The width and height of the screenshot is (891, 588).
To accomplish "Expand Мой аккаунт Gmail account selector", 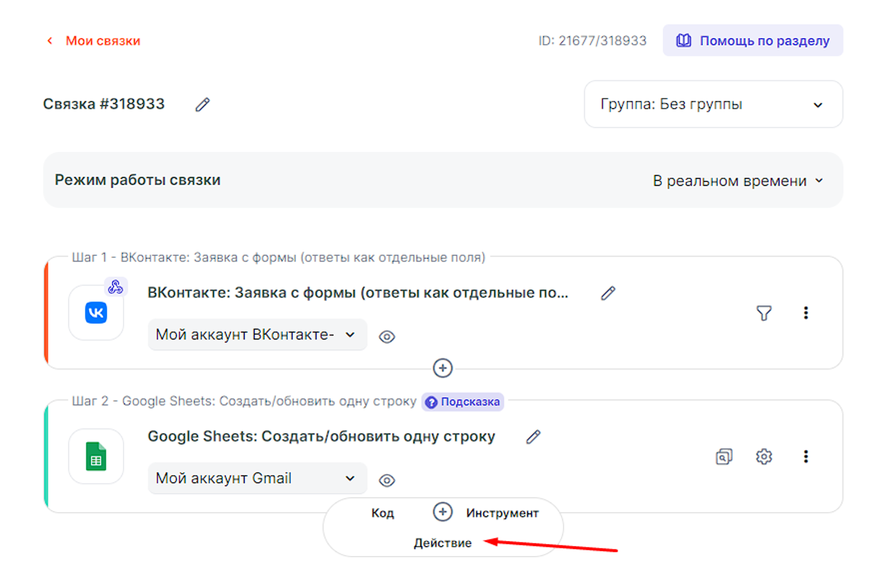I will pyautogui.click(x=257, y=479).
